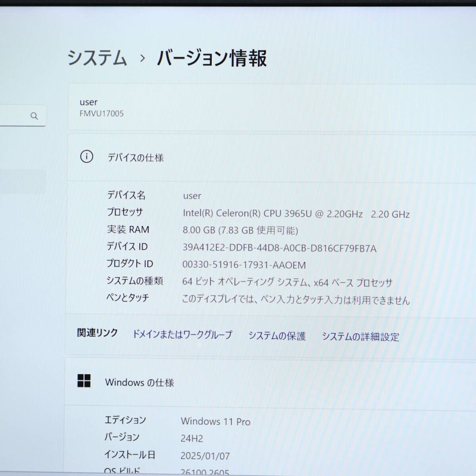Click the Windows logo icon
Viewport: 476px width, 476px height.
pyautogui.click(x=84, y=381)
